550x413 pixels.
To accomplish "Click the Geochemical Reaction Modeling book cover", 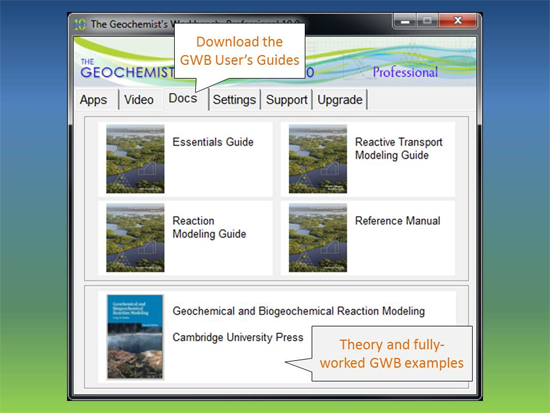I will pyautogui.click(x=135, y=337).
